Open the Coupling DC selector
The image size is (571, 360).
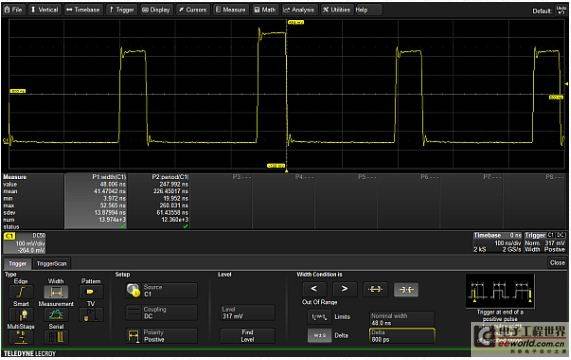click(162, 313)
